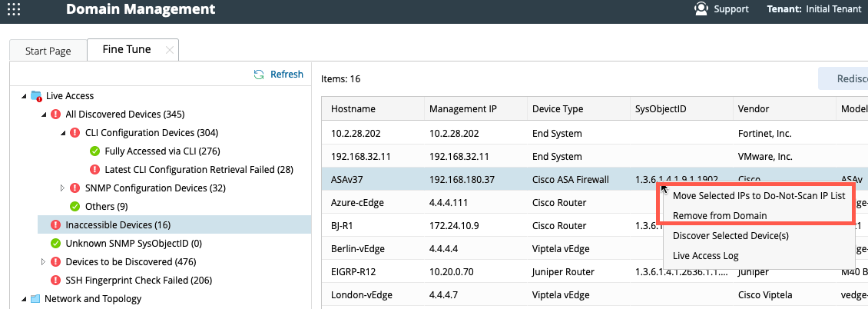Screen dimensions: 868x309
Task: Click alert icon beside Latest CLI Configuration Retrieval Failed
Action: 94,169
